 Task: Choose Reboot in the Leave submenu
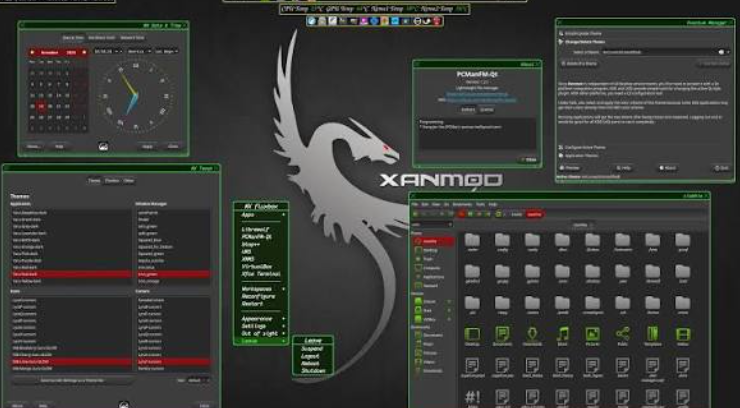312,364
